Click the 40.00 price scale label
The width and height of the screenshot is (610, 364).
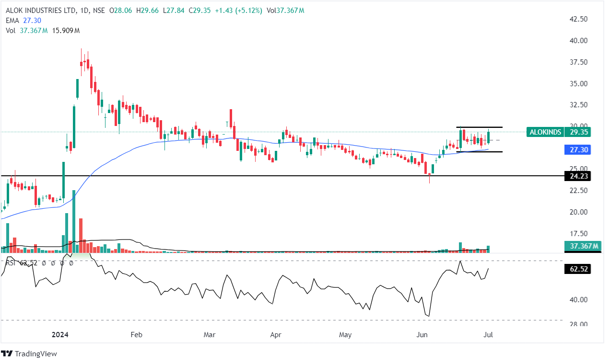(578, 41)
